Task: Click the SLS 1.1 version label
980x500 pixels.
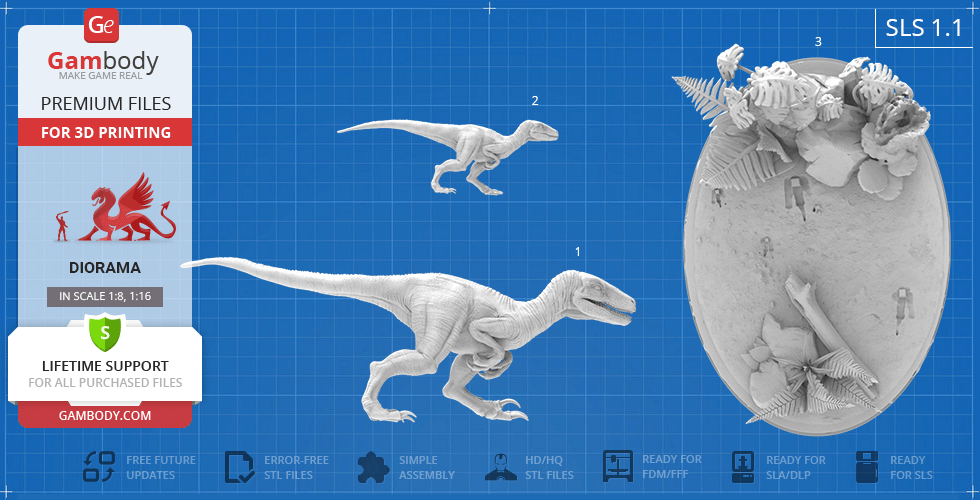Action: tap(923, 29)
